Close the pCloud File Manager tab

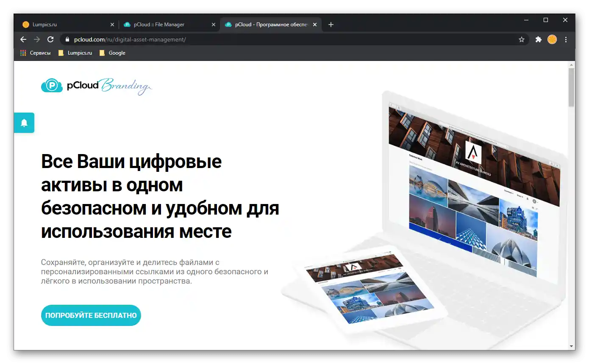click(x=214, y=25)
